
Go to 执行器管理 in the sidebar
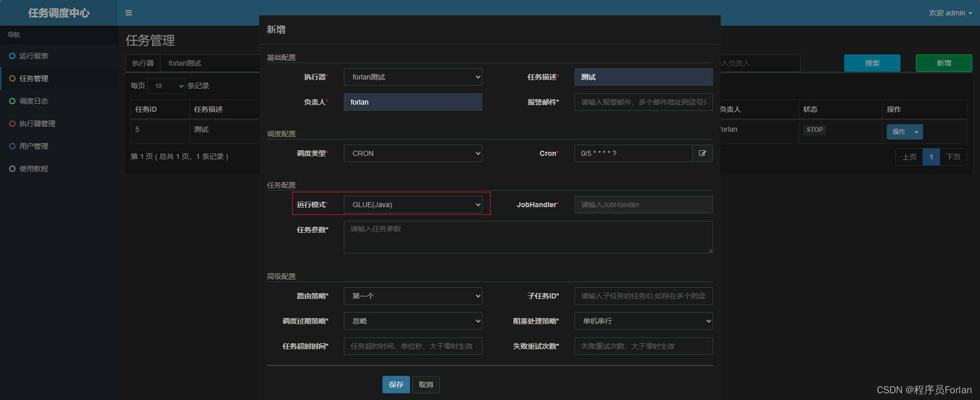pos(37,124)
